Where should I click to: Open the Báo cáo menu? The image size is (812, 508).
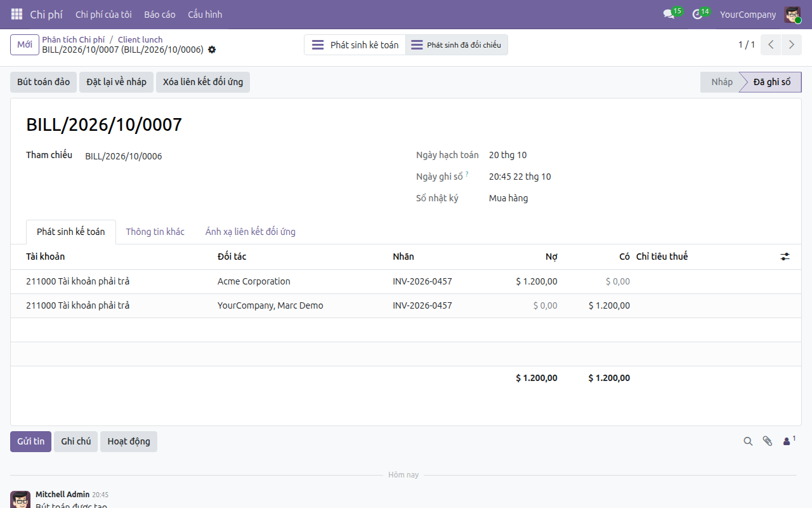(160, 14)
